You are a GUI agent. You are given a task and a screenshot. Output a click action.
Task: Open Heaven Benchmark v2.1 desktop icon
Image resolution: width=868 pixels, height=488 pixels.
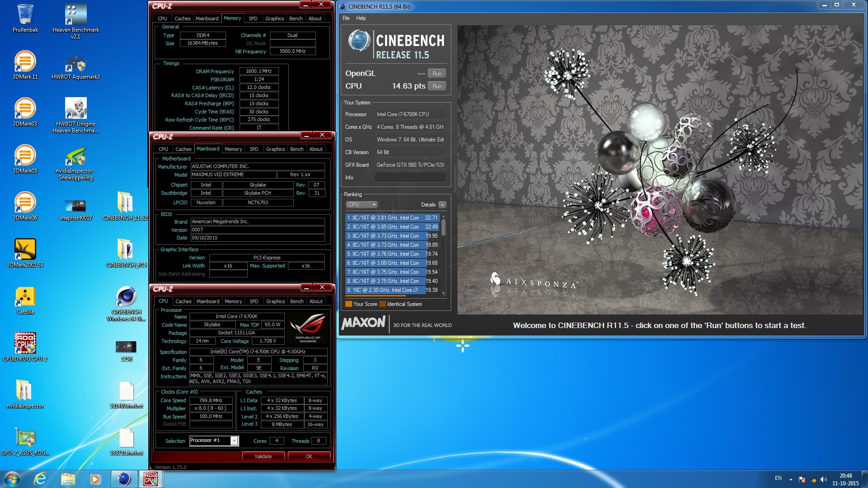coord(75,21)
